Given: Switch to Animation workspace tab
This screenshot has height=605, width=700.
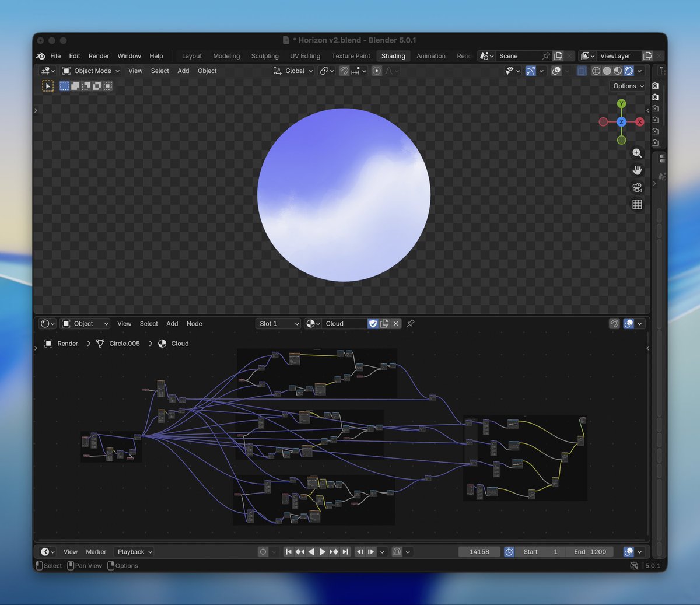Looking at the screenshot, I should click(x=431, y=56).
